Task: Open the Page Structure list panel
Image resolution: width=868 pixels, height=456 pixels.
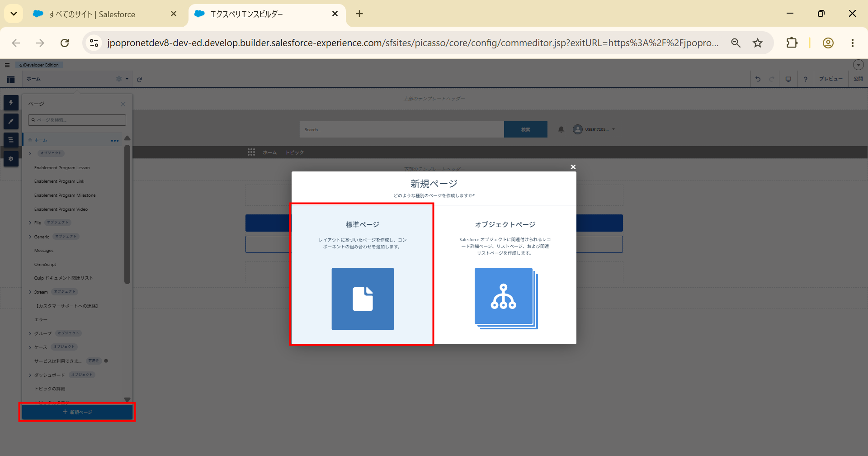Action: point(11,140)
